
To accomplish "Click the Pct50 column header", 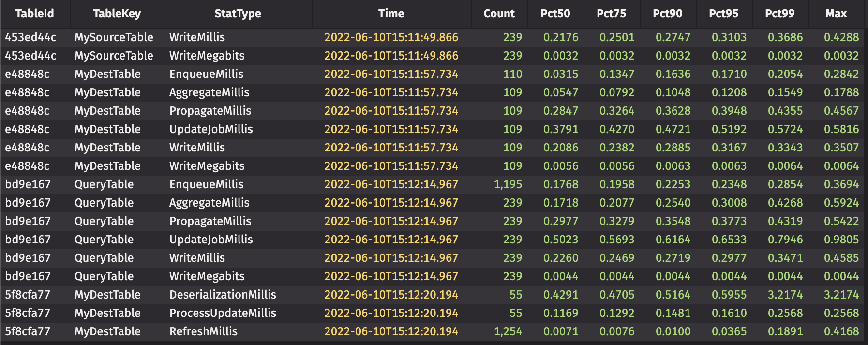I will click(x=555, y=14).
